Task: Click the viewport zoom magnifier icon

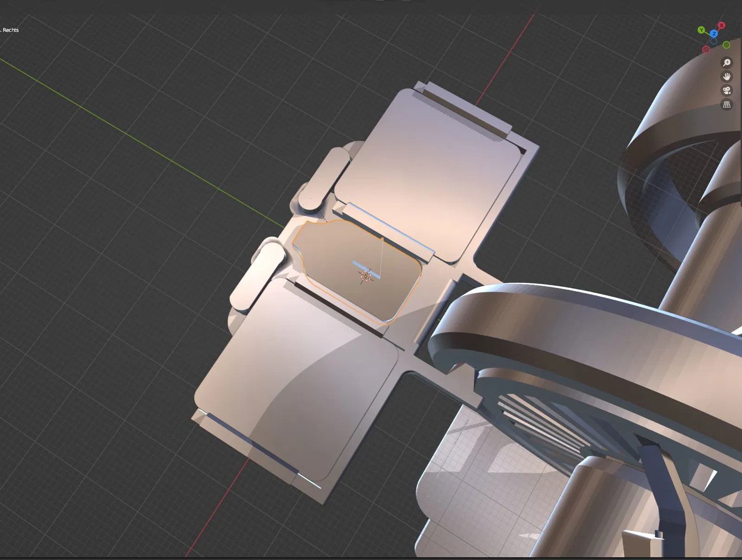Action: pos(727,63)
